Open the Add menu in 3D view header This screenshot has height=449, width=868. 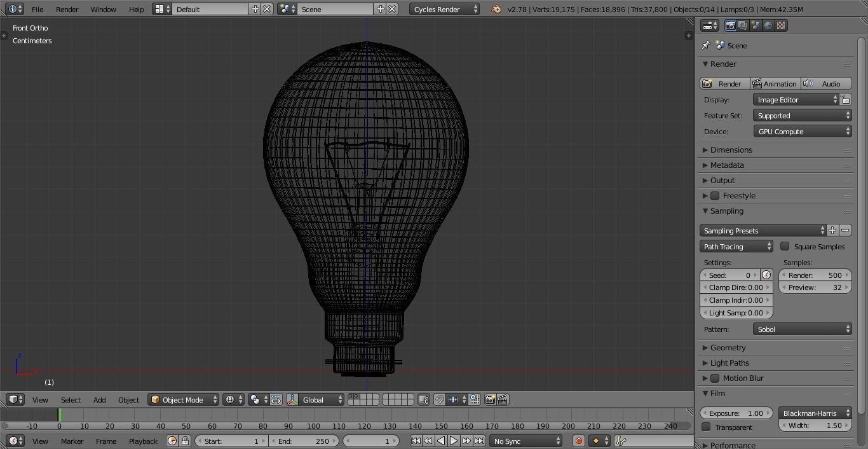coord(99,399)
